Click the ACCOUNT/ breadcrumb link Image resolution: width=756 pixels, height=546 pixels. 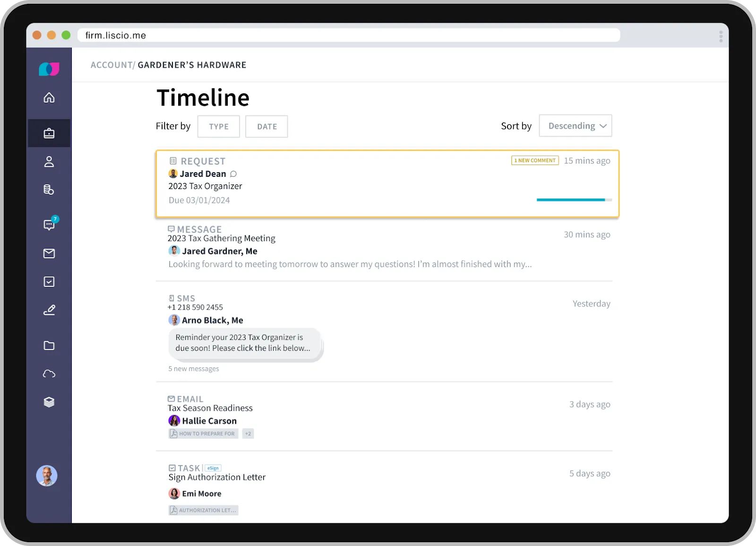click(113, 65)
